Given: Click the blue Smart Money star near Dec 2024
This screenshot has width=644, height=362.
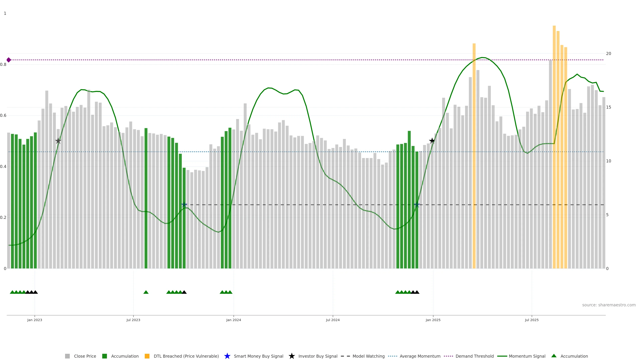Looking at the screenshot, I should 417,205.
